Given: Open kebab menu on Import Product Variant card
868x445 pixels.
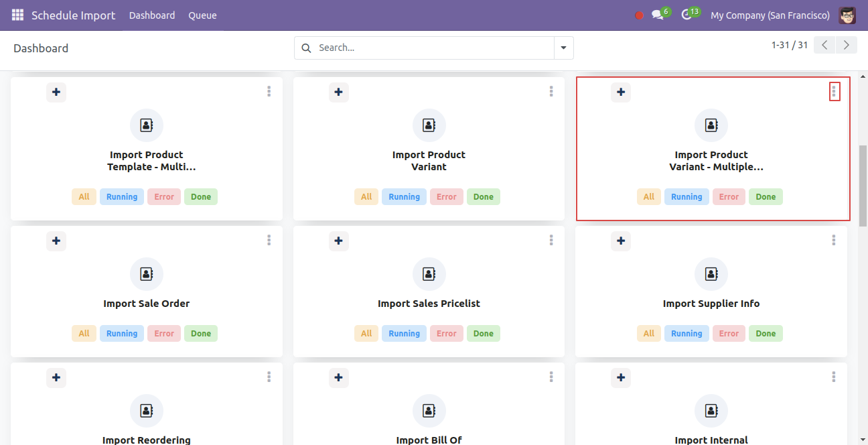Looking at the screenshot, I should 551,92.
